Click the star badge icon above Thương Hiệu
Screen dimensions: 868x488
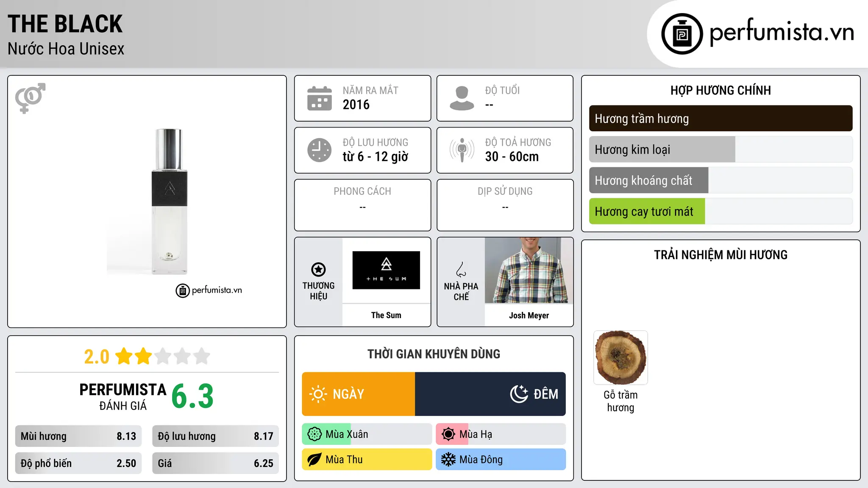point(318,269)
